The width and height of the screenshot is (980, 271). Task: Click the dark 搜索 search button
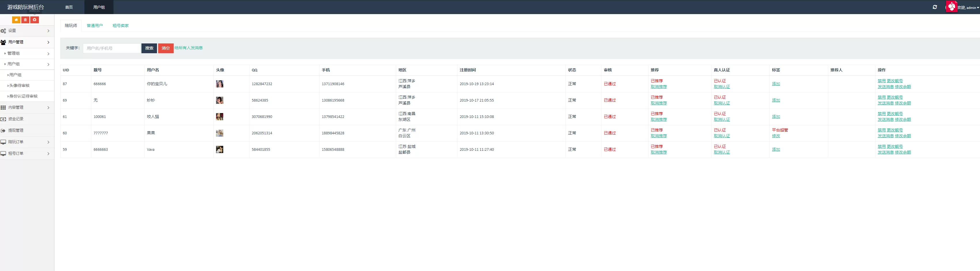point(149,48)
